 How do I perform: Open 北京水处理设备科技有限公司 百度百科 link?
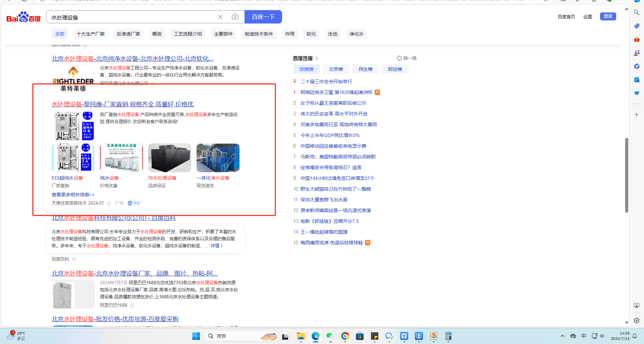(114, 218)
